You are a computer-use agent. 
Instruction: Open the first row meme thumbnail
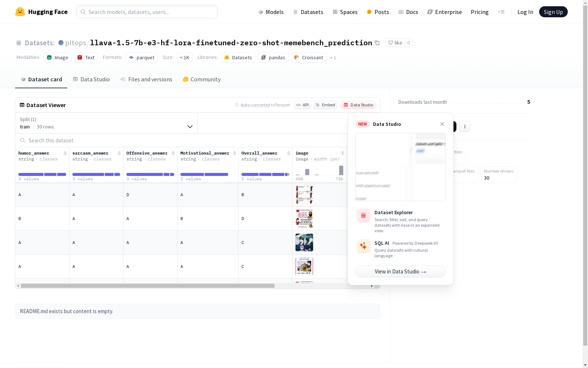click(x=304, y=195)
